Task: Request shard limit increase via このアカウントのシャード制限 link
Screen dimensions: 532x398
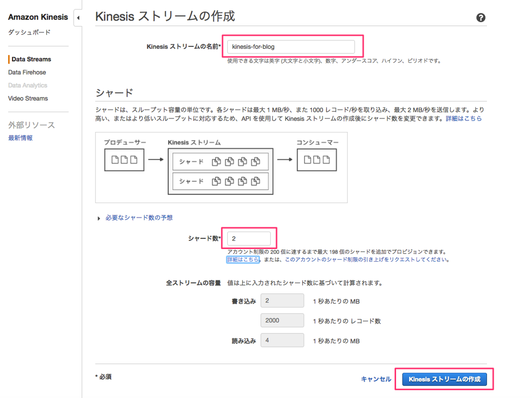Action: click(x=366, y=259)
